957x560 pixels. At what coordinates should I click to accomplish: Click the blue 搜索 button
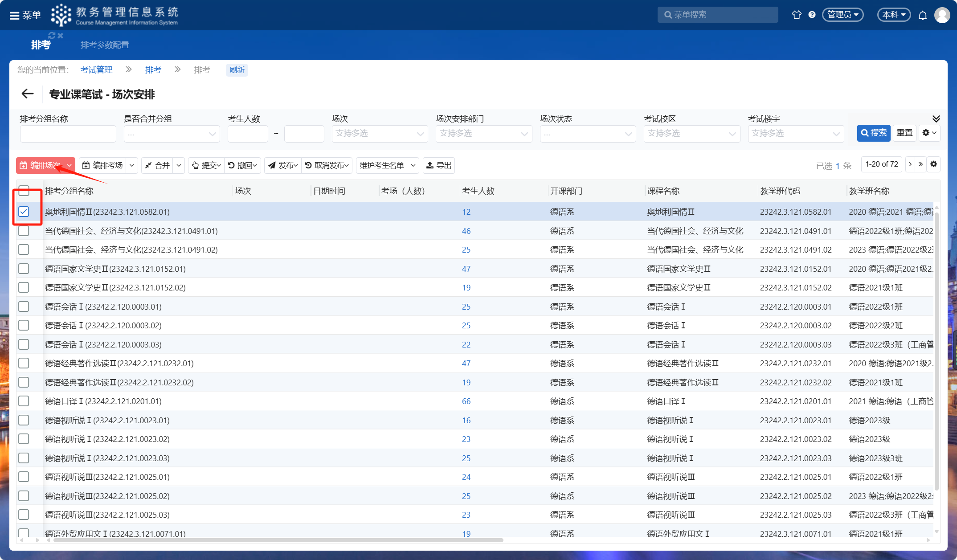(x=873, y=133)
